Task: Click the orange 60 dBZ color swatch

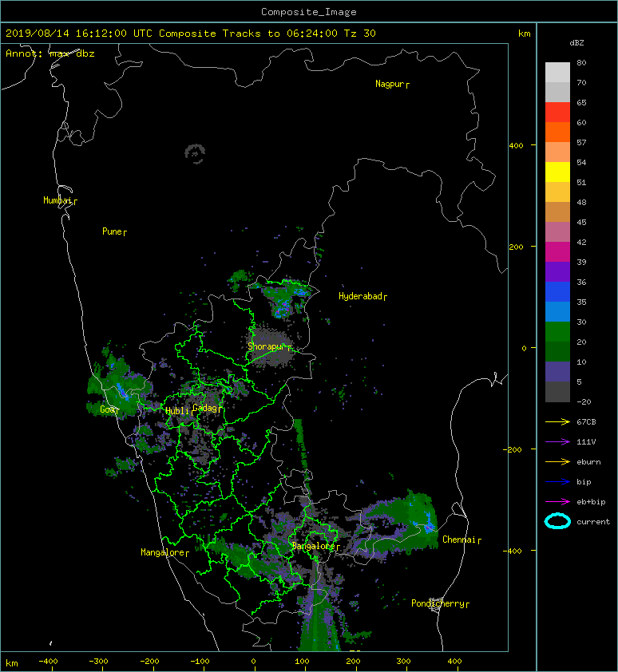Action: point(557,132)
